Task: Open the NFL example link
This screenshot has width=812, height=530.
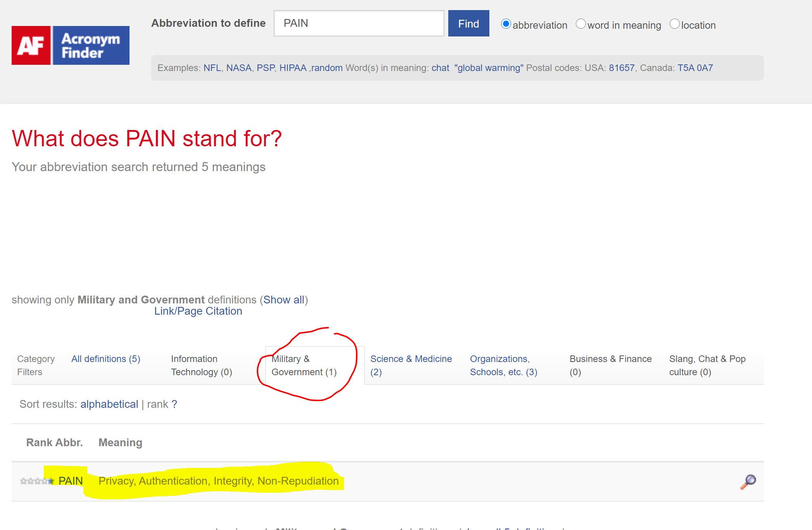Action: [212, 68]
